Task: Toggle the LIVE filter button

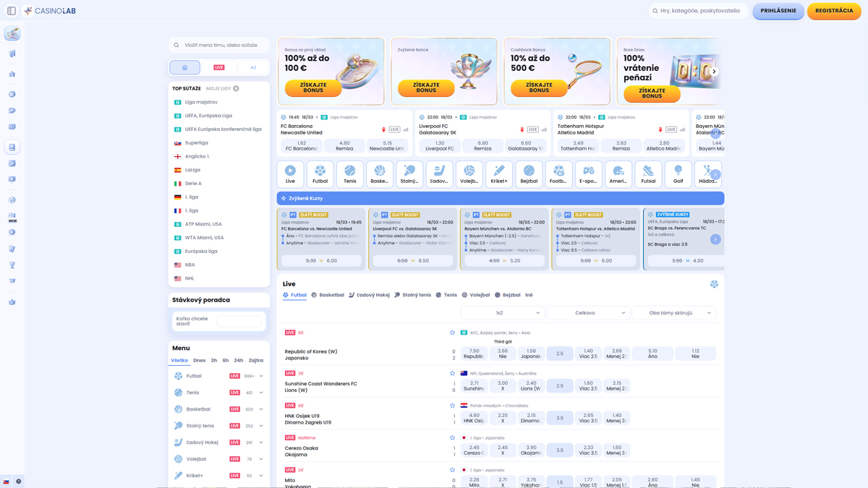Action: pyautogui.click(x=218, y=67)
